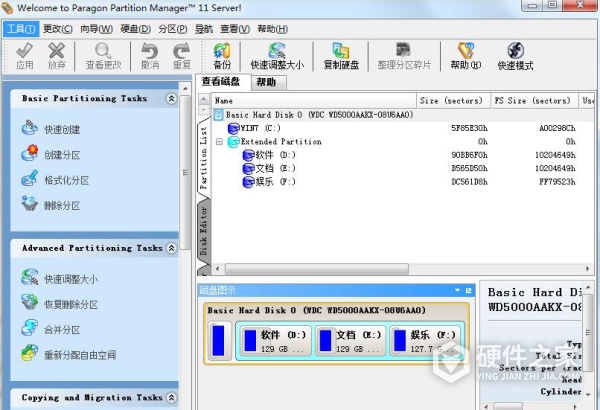
Task: Click 整理分区碎片 (Defragment) toolbar icon
Action: click(x=404, y=56)
